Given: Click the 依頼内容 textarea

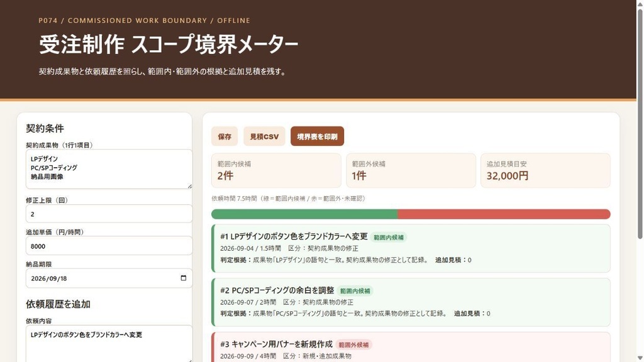Looking at the screenshot, I should click(x=109, y=344).
